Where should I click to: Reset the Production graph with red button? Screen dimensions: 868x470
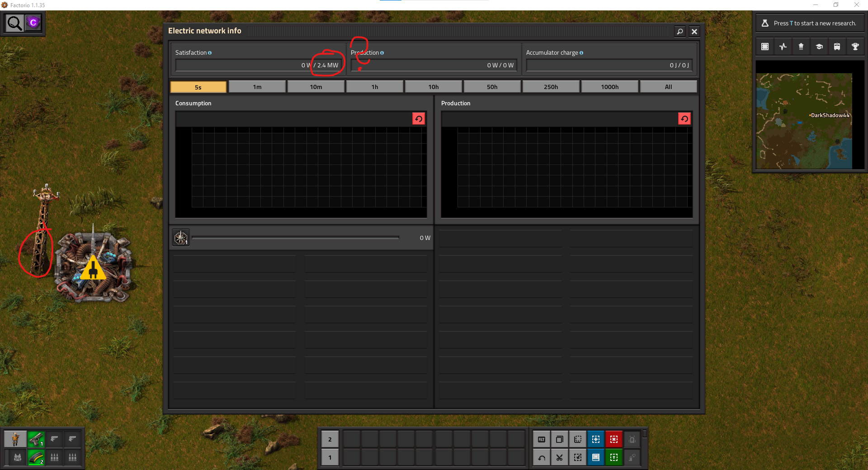click(684, 119)
